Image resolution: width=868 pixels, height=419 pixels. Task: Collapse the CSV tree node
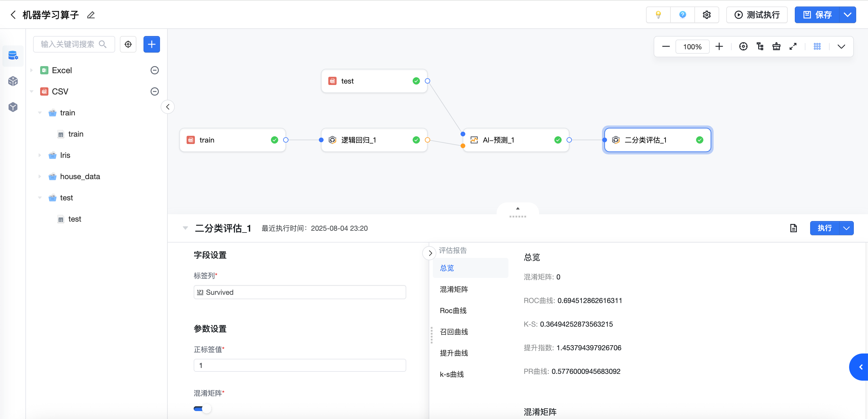pyautogui.click(x=32, y=91)
